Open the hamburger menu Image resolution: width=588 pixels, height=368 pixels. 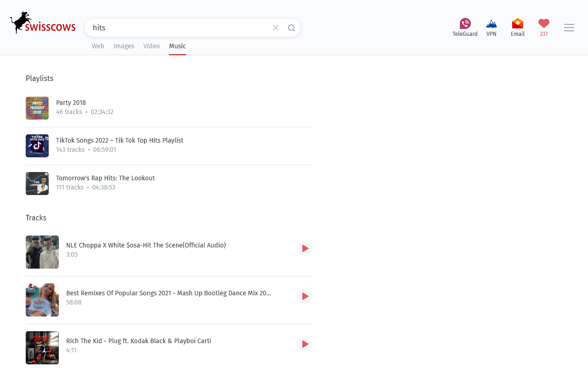coord(569,28)
